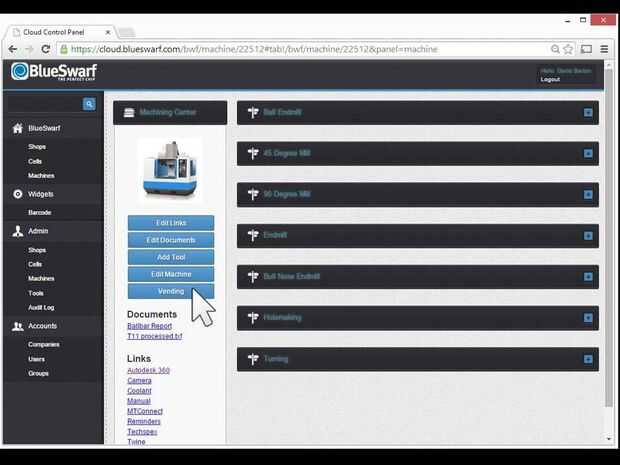
Task: Expand the Turning panel
Action: pyautogui.click(x=588, y=359)
